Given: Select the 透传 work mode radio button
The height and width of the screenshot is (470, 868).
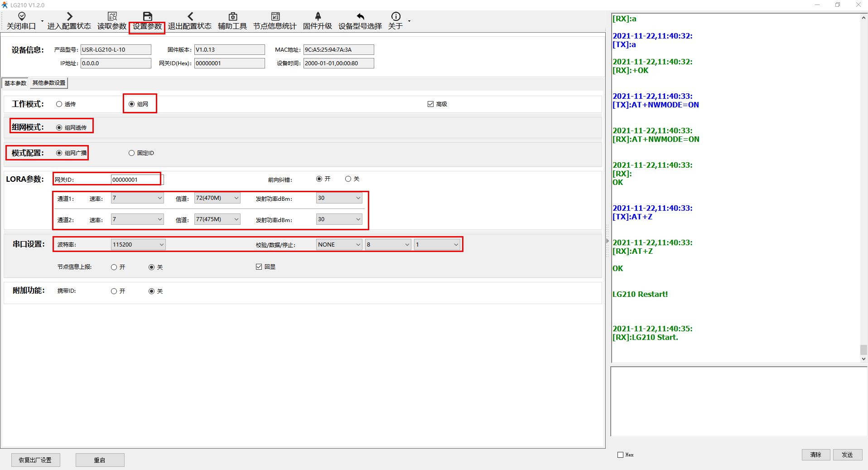Looking at the screenshot, I should [x=59, y=104].
